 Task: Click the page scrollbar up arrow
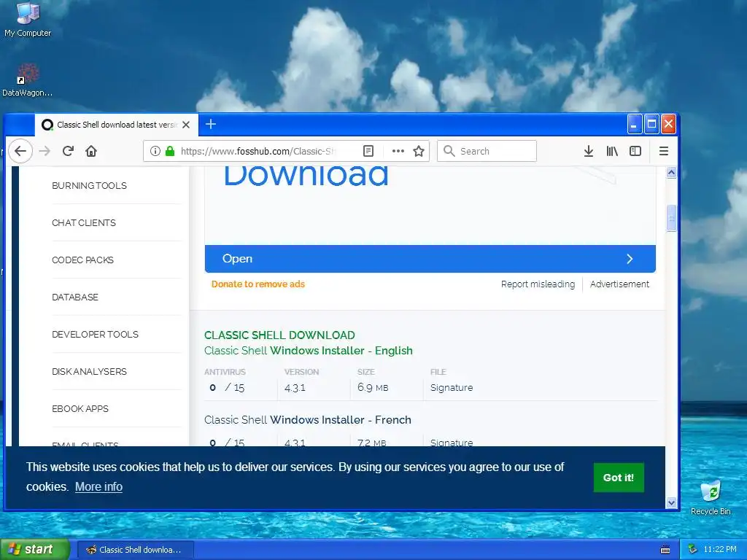coord(671,172)
